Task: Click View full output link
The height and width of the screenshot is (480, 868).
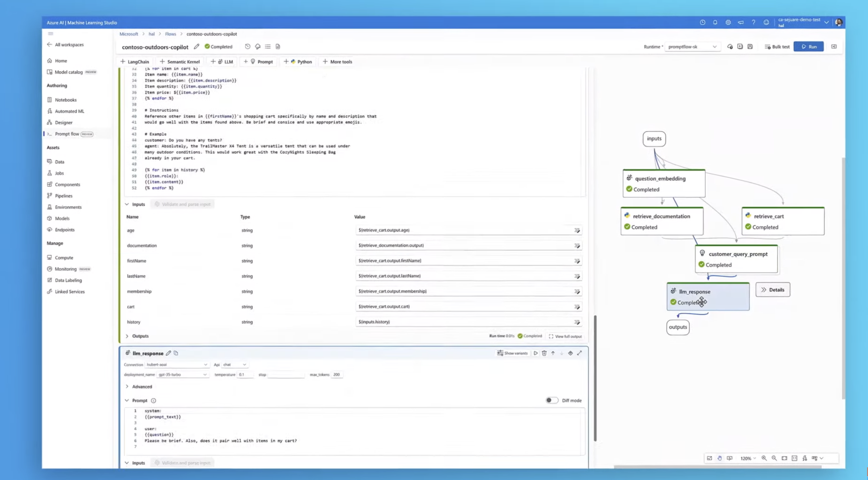Action: pyautogui.click(x=565, y=336)
